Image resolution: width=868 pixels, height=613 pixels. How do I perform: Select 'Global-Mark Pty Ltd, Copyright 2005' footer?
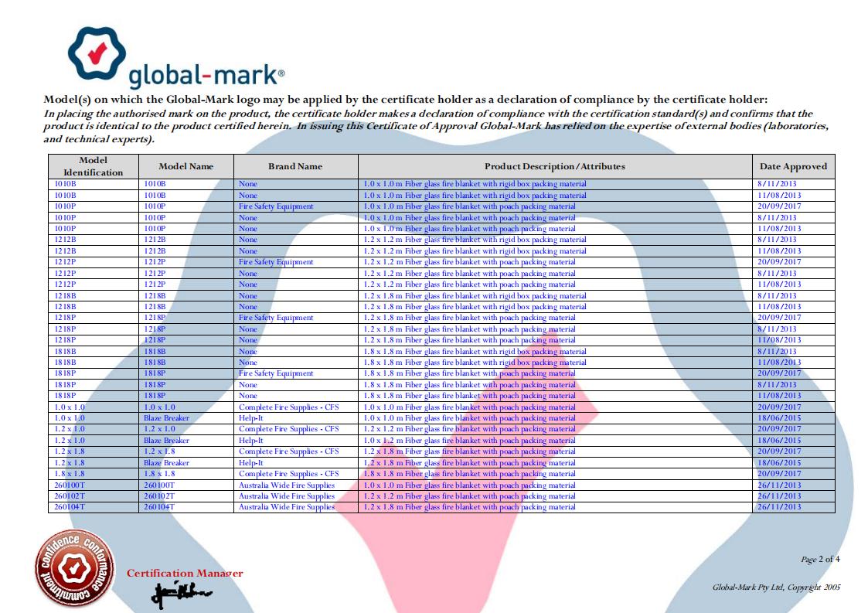[776, 587]
